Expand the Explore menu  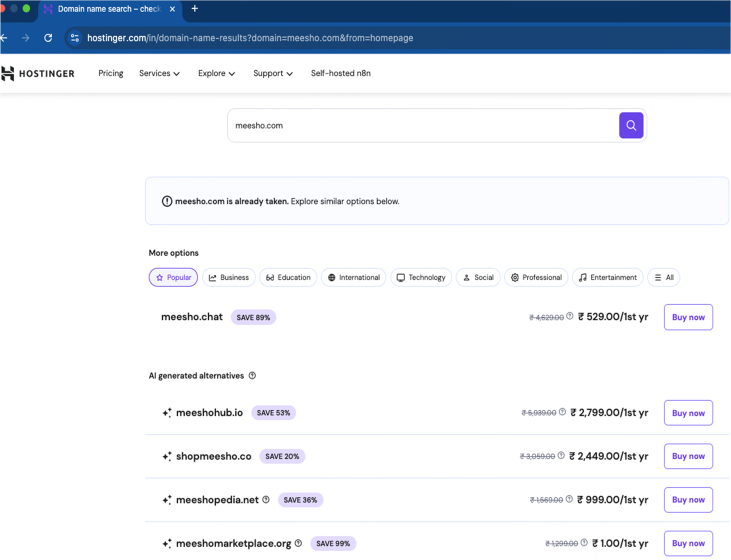coord(216,73)
